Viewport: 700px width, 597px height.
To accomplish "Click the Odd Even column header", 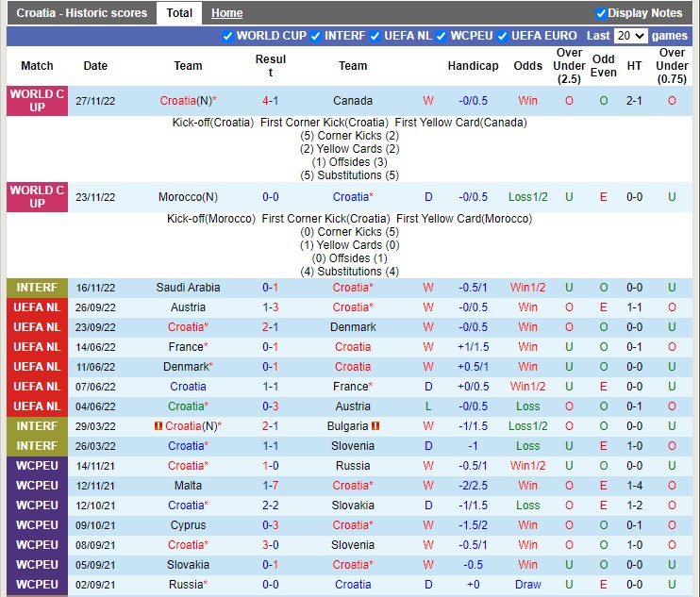I will coord(603,66).
